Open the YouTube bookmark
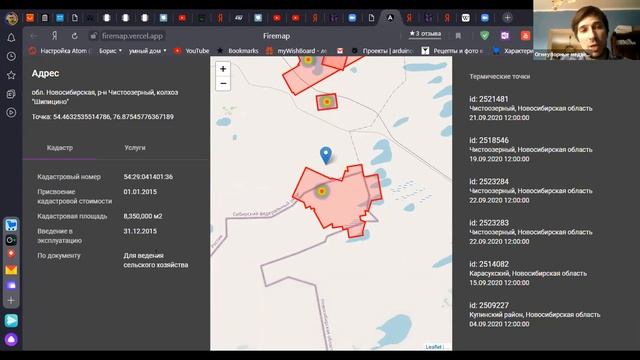The width and height of the screenshot is (640, 360). click(x=191, y=51)
